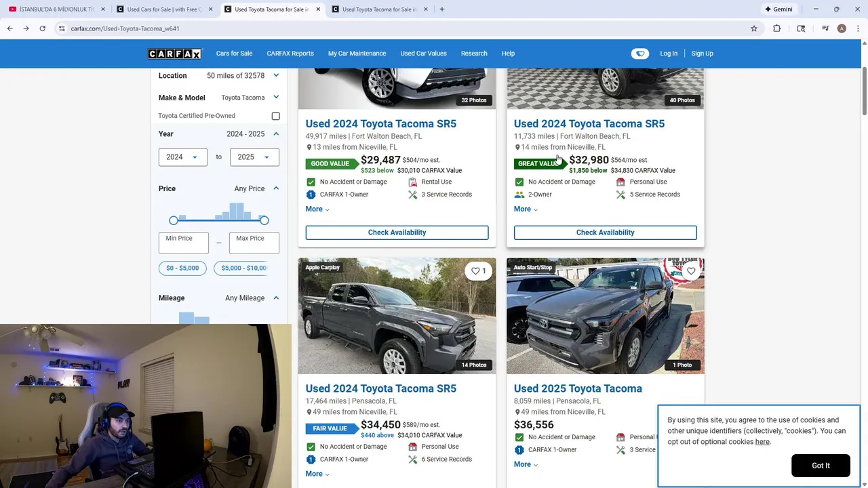Viewport: 868px width, 488px height.
Task: Click 2-Owner people icon
Action: 519,195
